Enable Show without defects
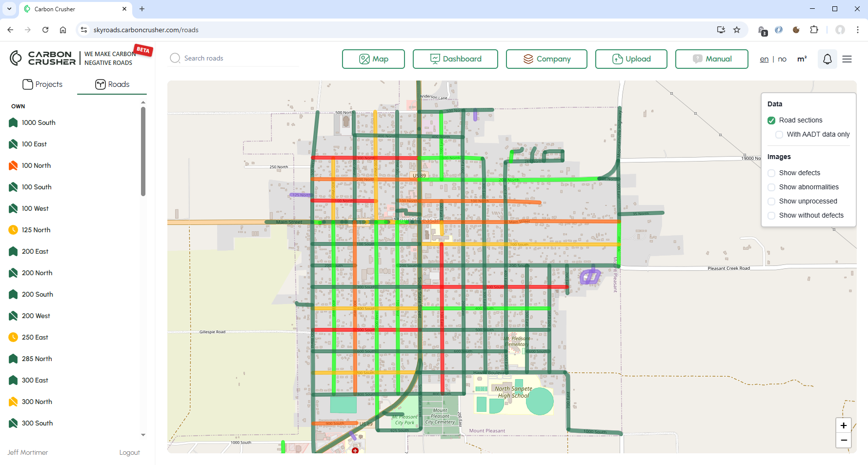 [x=771, y=216]
